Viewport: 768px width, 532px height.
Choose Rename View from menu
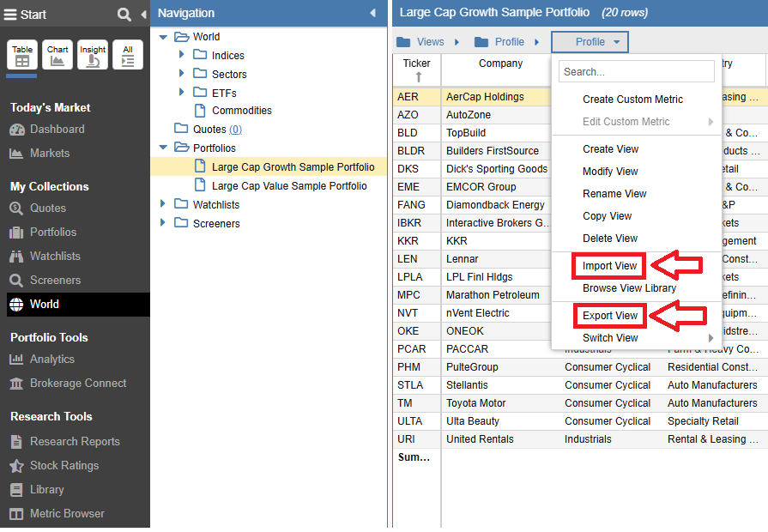(614, 194)
